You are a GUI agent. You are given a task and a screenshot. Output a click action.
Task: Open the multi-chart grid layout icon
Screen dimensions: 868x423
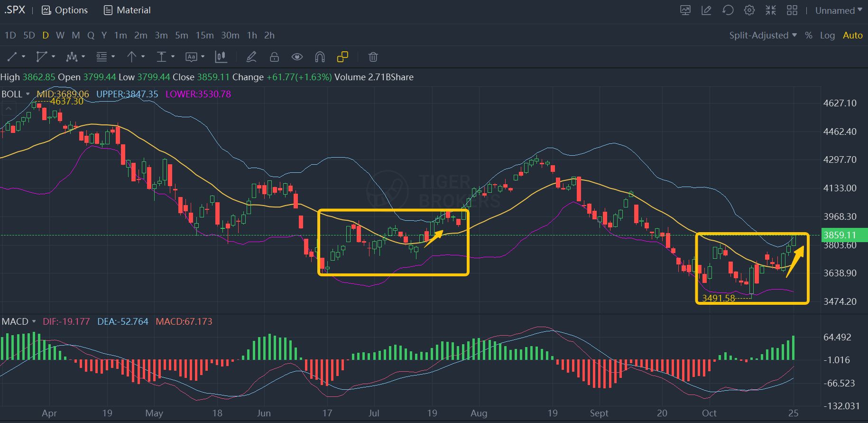pyautogui.click(x=792, y=10)
